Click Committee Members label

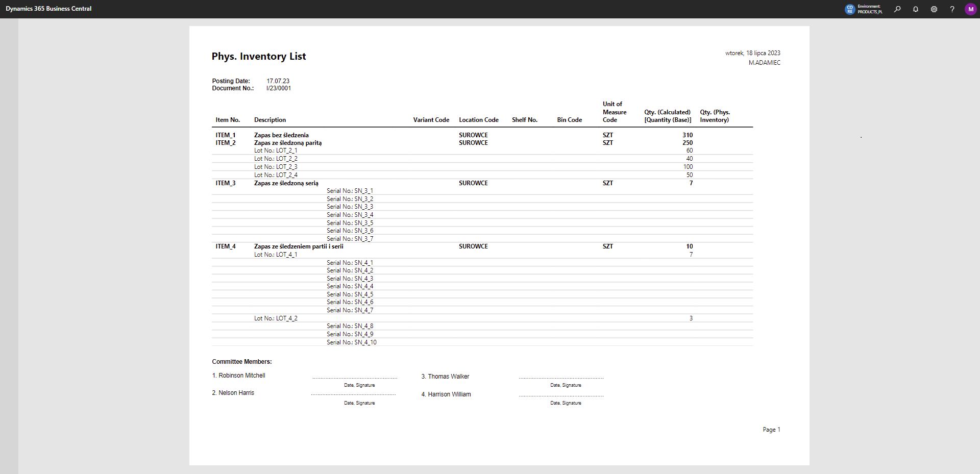tap(242, 362)
